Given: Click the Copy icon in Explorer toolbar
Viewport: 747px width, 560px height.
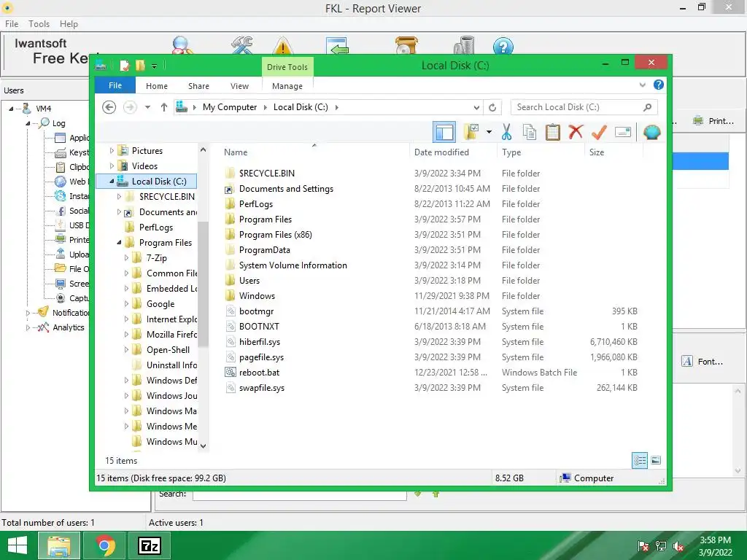Looking at the screenshot, I should (530, 132).
